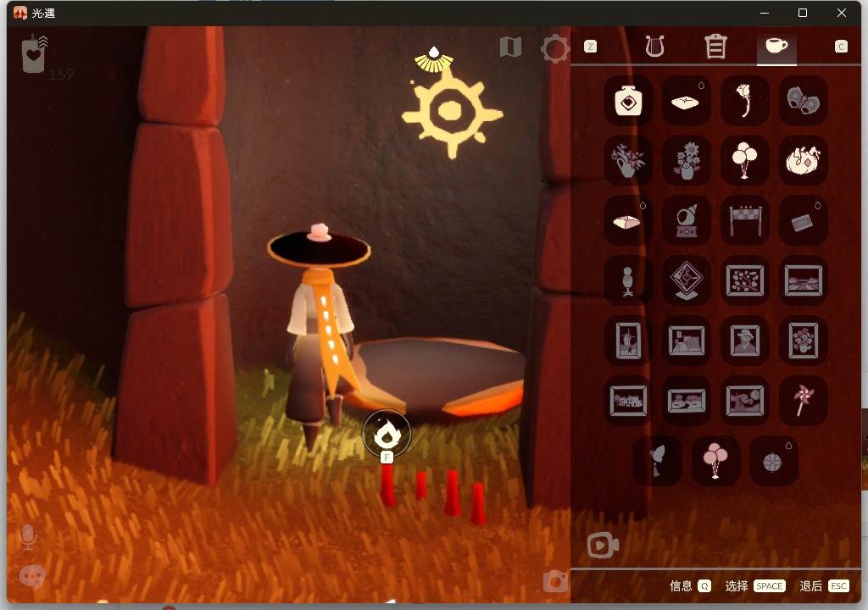This screenshot has height=610, width=868.
Task: Select the pinwheel item
Action: 804,400
